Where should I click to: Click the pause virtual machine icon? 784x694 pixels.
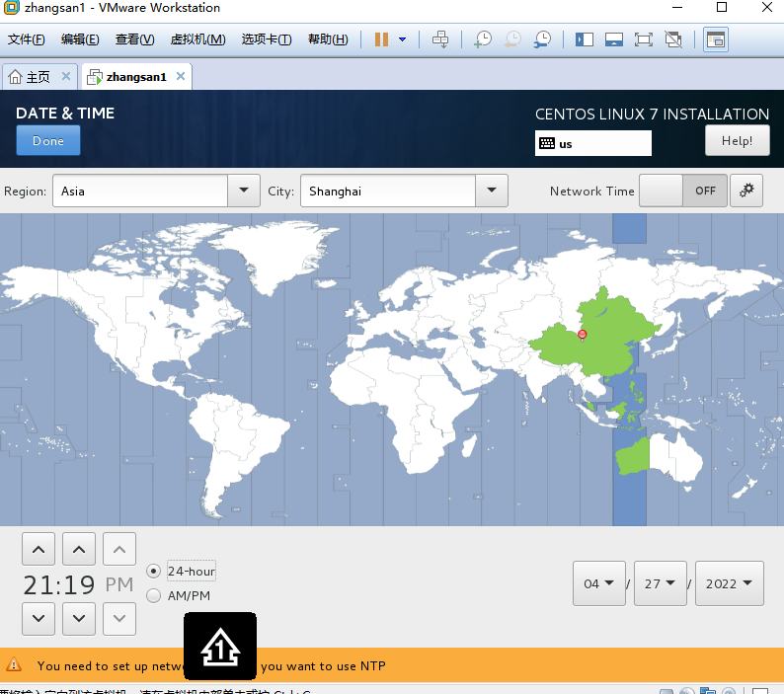pos(381,39)
